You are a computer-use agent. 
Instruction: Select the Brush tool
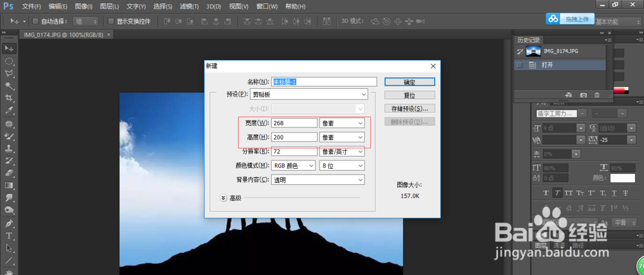click(9, 136)
